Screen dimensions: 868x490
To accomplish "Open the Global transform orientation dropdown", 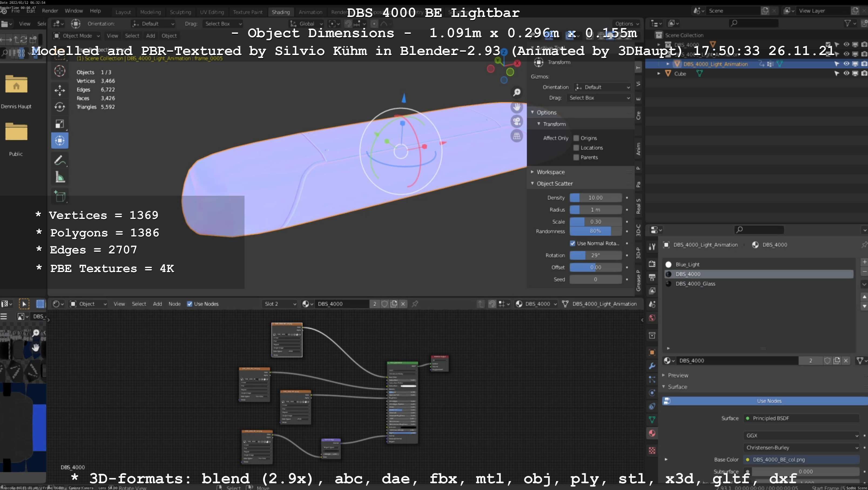I will tap(306, 23).
